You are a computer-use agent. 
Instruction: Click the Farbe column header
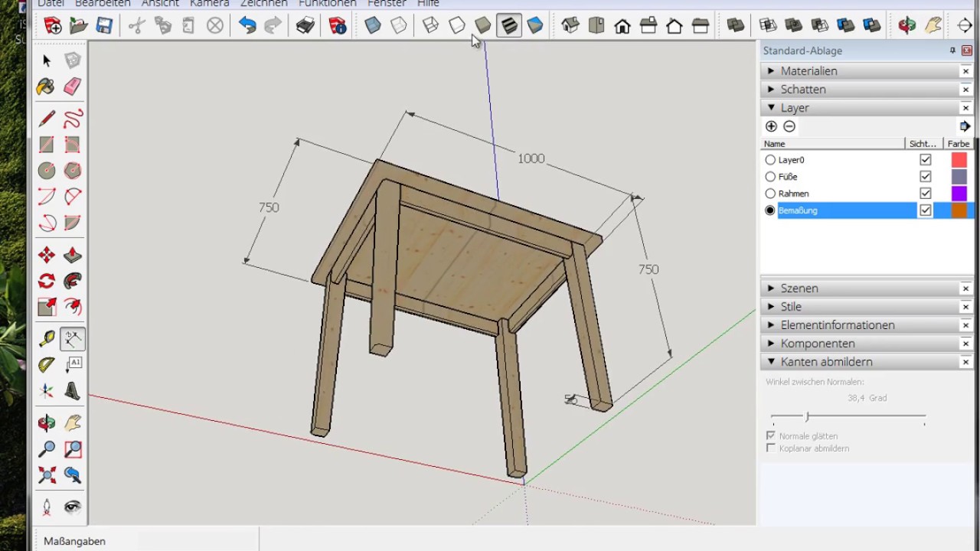[x=959, y=144]
